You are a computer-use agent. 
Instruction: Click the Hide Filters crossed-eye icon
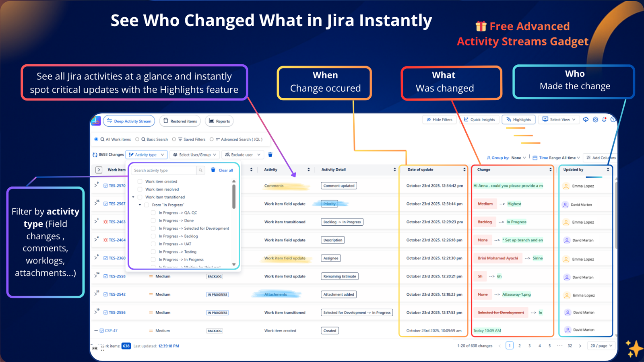coord(429,119)
